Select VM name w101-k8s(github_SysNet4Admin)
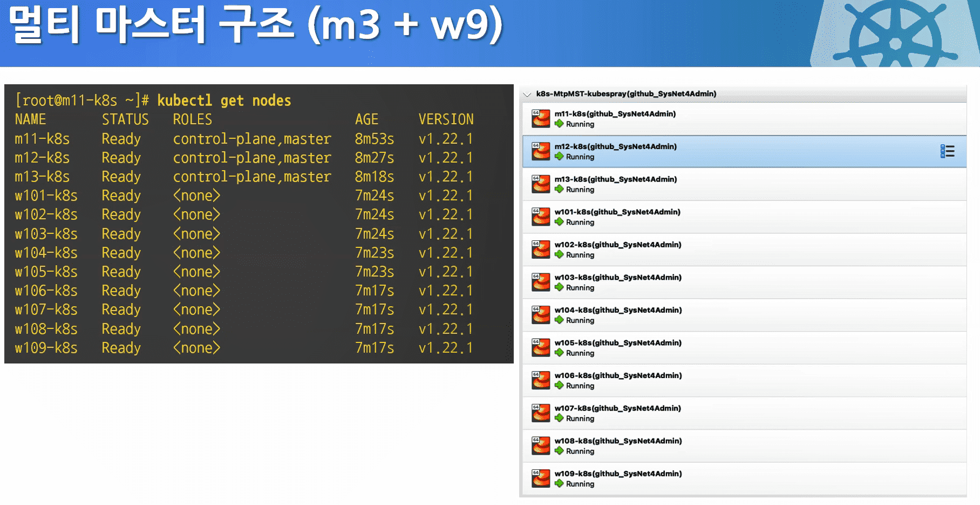 (618, 212)
